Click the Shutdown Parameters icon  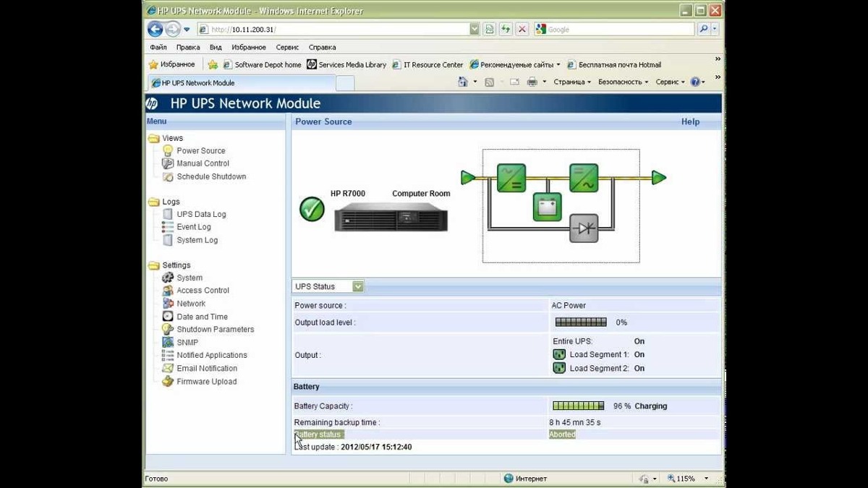click(x=168, y=329)
